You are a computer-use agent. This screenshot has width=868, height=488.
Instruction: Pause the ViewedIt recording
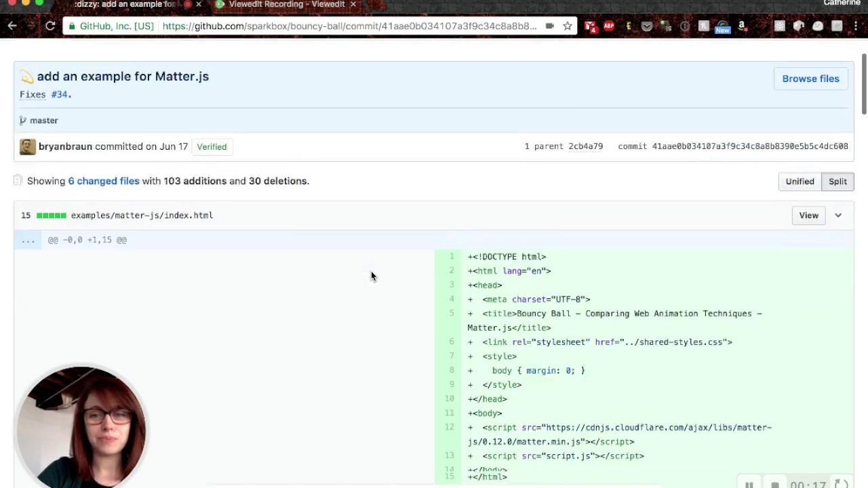tap(749, 485)
